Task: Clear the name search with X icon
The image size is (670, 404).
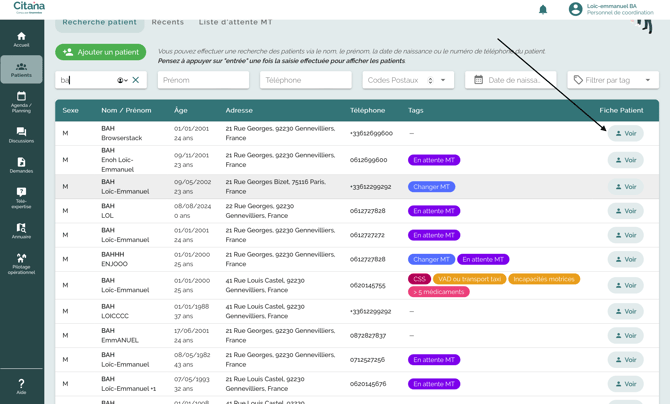Action: [135, 80]
